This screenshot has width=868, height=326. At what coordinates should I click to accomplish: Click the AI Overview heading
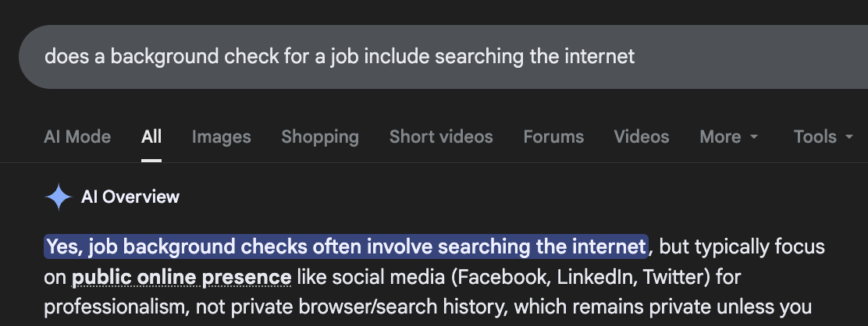point(130,197)
